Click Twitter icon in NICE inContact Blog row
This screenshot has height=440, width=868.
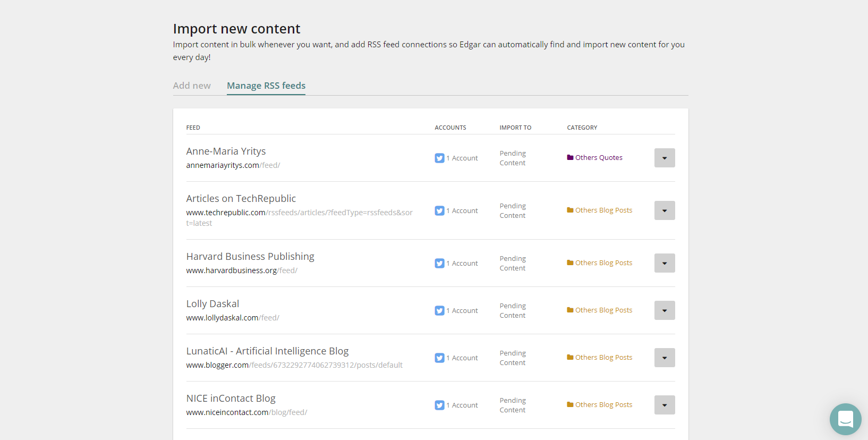click(x=439, y=405)
